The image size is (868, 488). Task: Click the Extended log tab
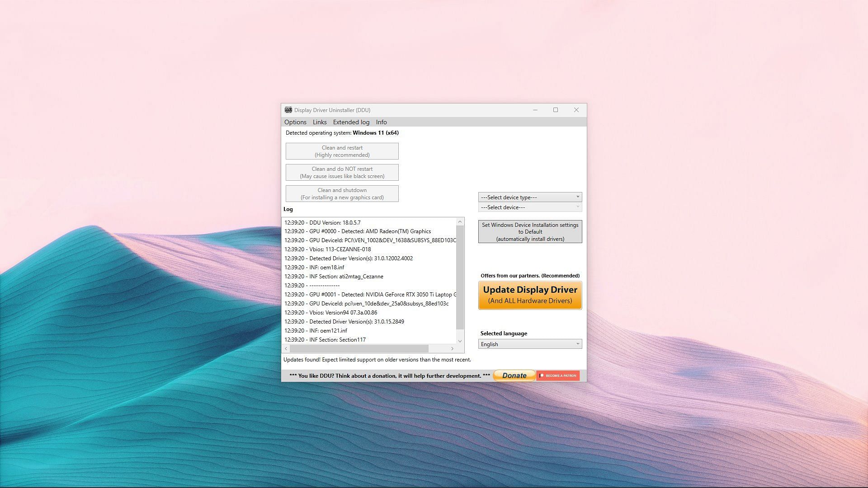pos(351,122)
